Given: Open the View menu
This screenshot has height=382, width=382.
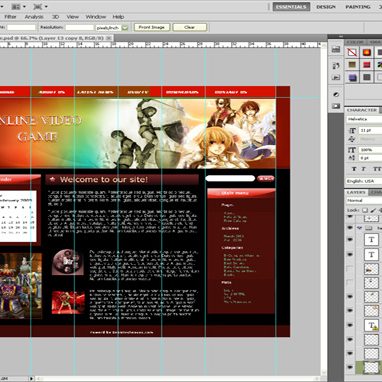Looking at the screenshot, I should coord(72,17).
